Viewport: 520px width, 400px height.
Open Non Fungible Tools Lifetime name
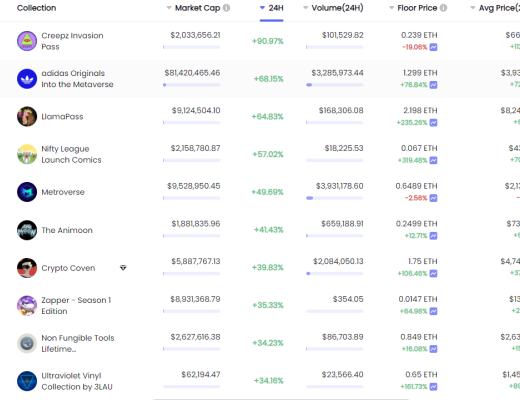[78, 343]
